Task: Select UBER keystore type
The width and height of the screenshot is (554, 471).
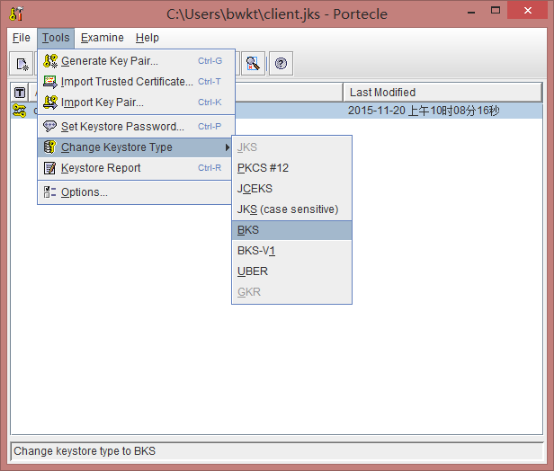Action: [x=292, y=271]
